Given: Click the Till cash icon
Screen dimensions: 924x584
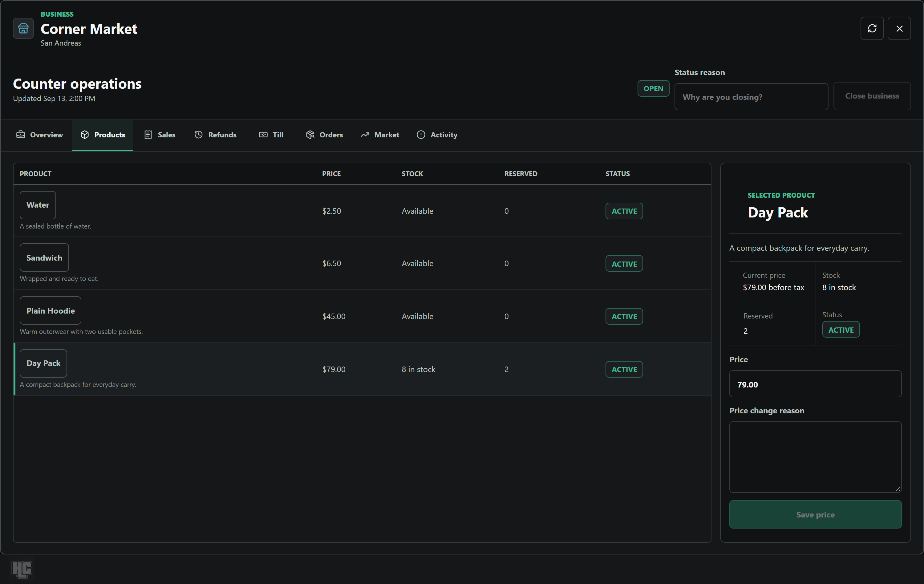Looking at the screenshot, I should point(263,135).
